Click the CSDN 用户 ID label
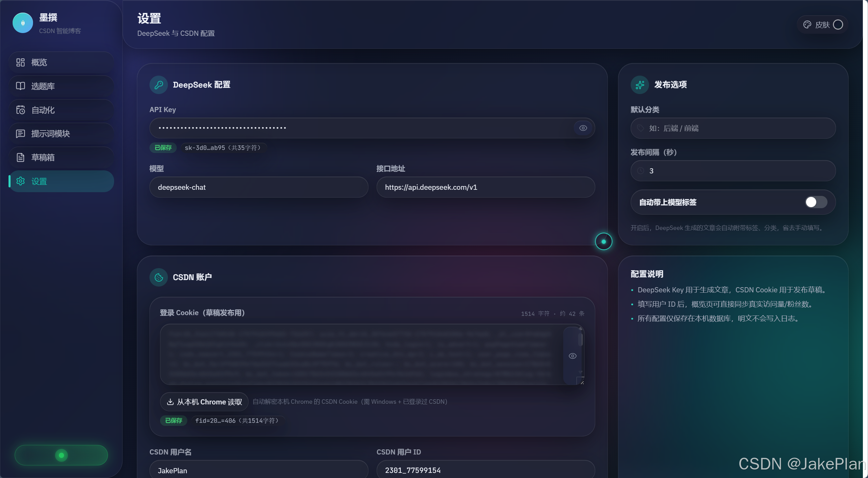This screenshot has width=868, height=478. pyautogui.click(x=399, y=452)
